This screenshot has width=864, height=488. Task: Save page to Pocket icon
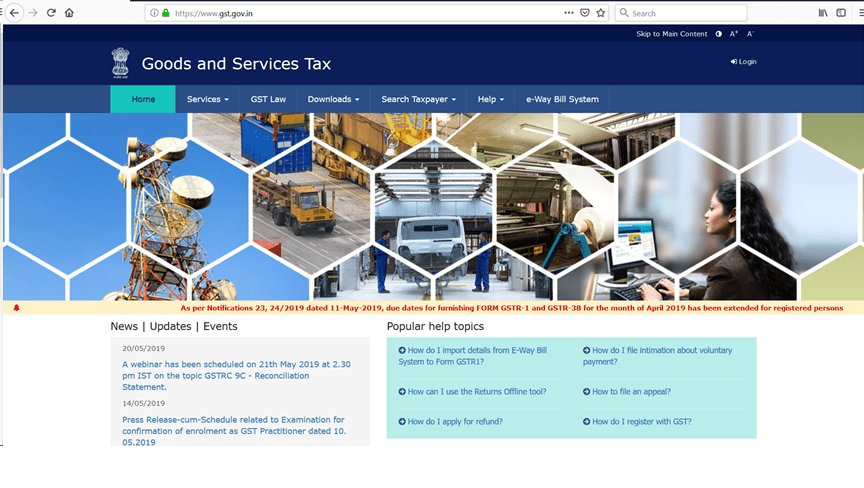(585, 13)
